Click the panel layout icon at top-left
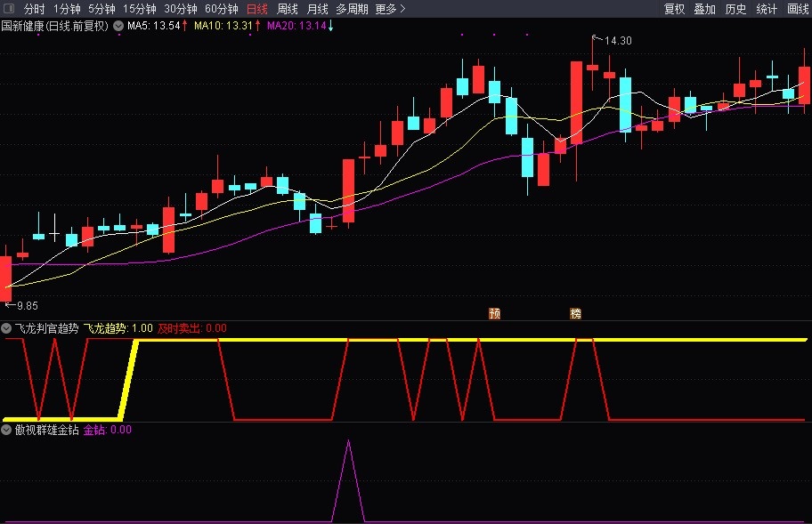Screen dimensions: 812x524 click(x=9, y=9)
